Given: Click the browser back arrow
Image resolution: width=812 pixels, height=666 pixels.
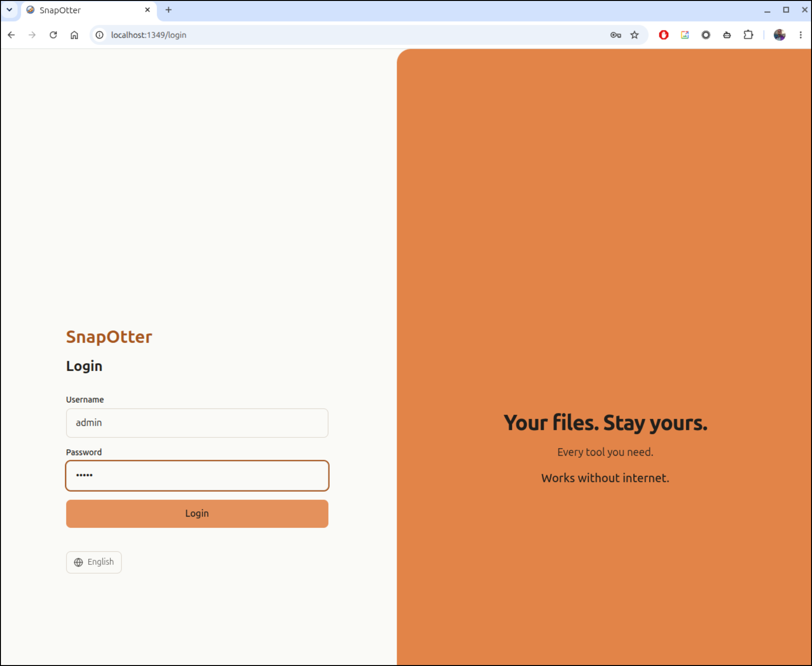Looking at the screenshot, I should tap(11, 35).
